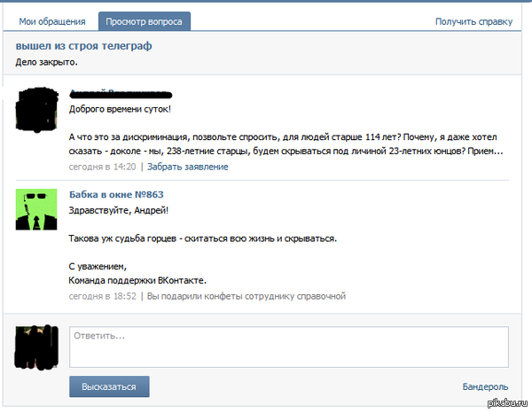This screenshot has width=532, height=413.
Task: Click the line Такова уж судьба горцев
Action: [202, 238]
